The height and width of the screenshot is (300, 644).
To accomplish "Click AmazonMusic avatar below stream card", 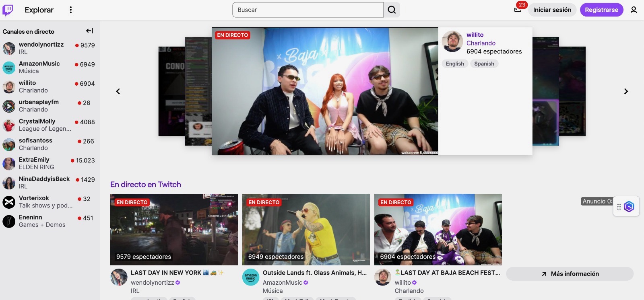I will [x=251, y=277].
